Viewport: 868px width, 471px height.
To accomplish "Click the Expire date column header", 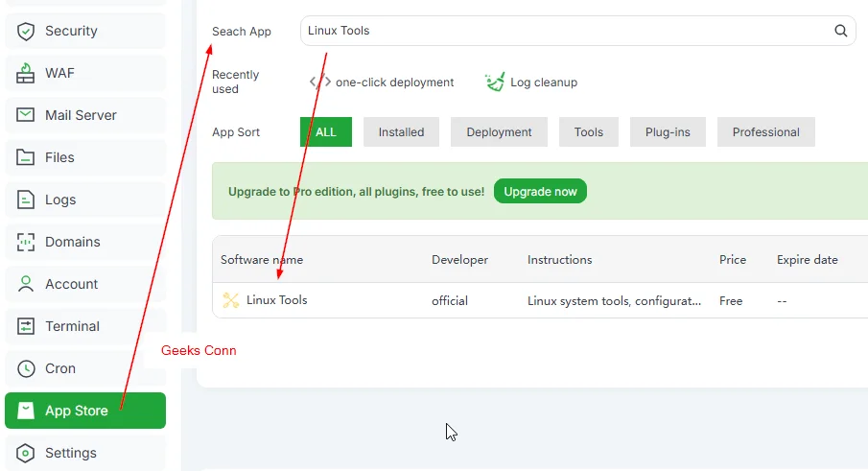I will [808, 260].
